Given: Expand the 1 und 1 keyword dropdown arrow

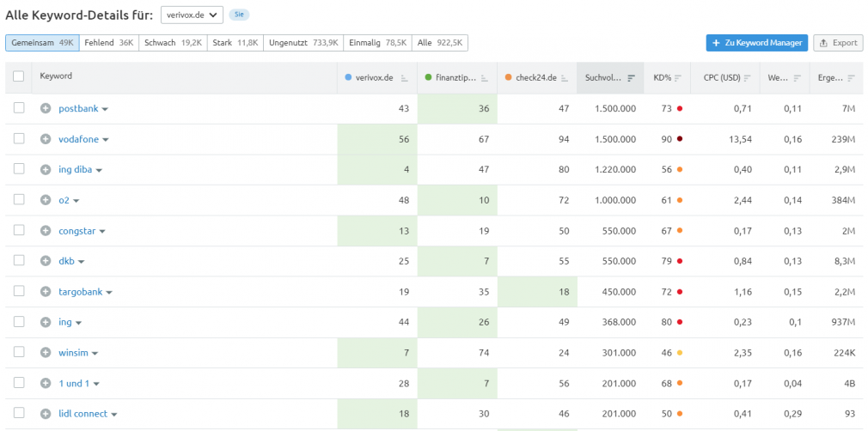Looking at the screenshot, I should (x=96, y=384).
